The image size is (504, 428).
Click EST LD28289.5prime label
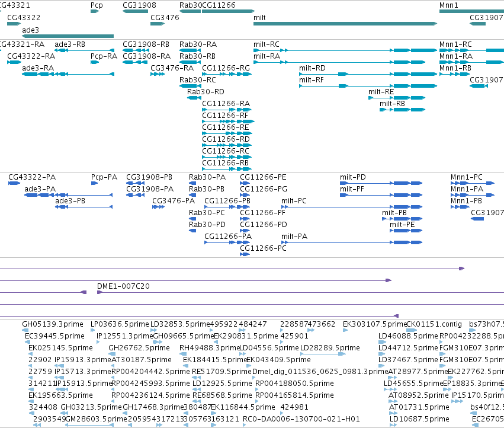[330, 348]
